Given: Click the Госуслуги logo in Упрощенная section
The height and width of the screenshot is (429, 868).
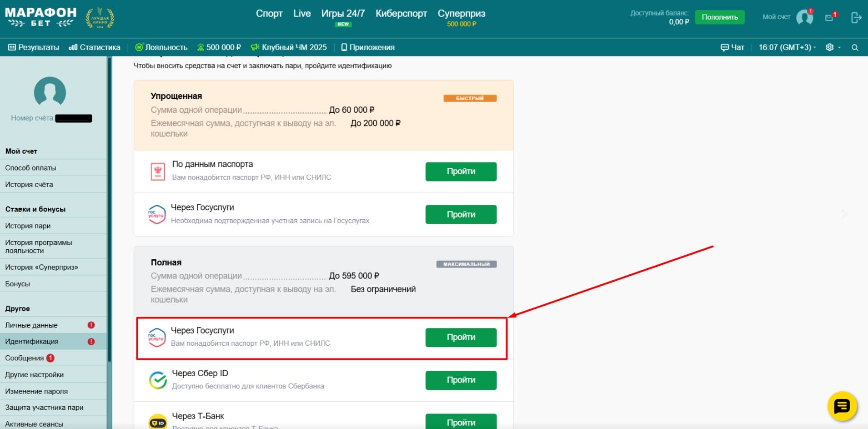Looking at the screenshot, I should tap(157, 214).
